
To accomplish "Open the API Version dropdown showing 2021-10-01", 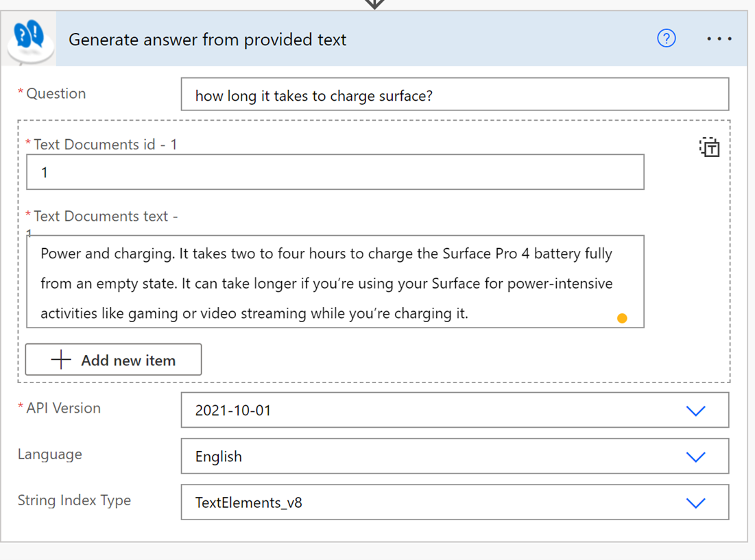I will (454, 411).
